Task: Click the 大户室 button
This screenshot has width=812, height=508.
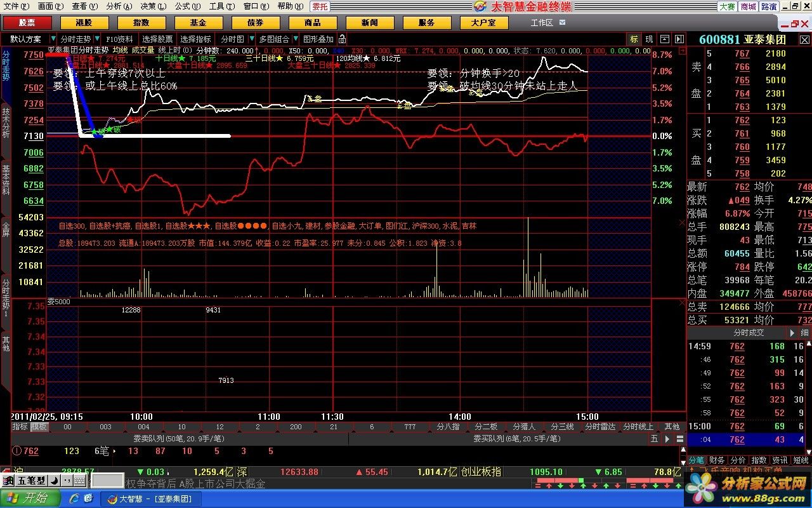Action: [484, 23]
